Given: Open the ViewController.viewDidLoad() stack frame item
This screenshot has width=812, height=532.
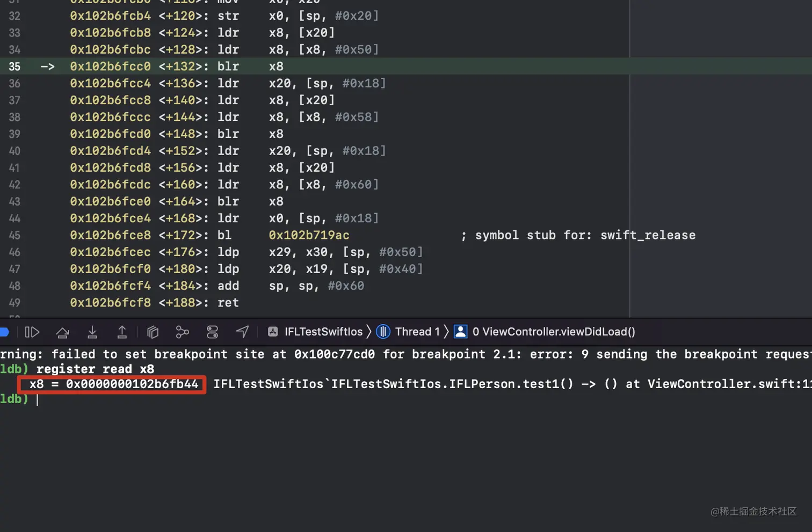Looking at the screenshot, I should (554, 332).
